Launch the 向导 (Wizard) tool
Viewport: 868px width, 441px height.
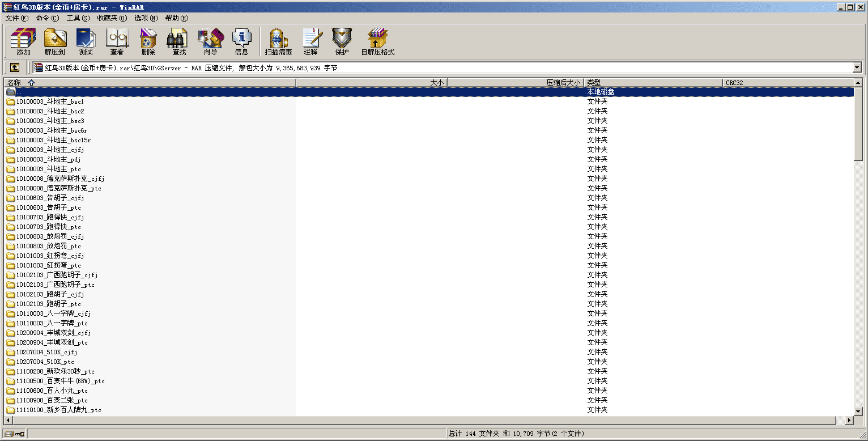coord(210,41)
